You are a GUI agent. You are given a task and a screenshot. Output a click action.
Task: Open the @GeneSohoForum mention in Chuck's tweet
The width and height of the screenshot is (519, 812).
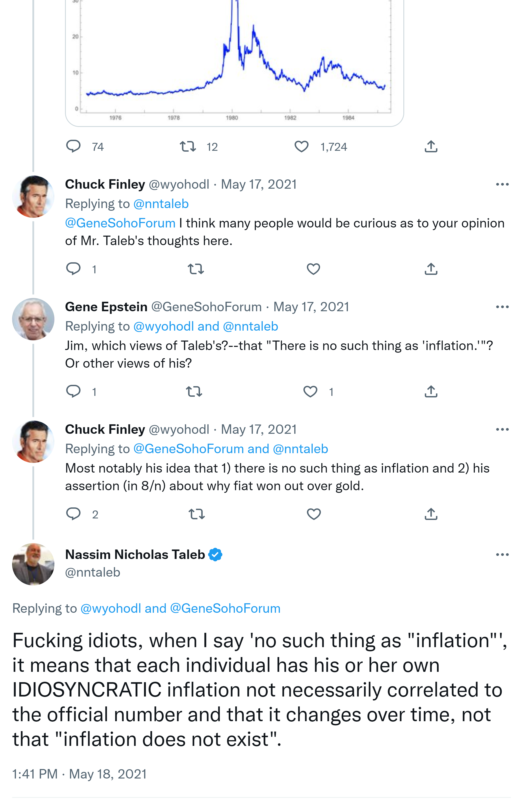click(x=120, y=223)
